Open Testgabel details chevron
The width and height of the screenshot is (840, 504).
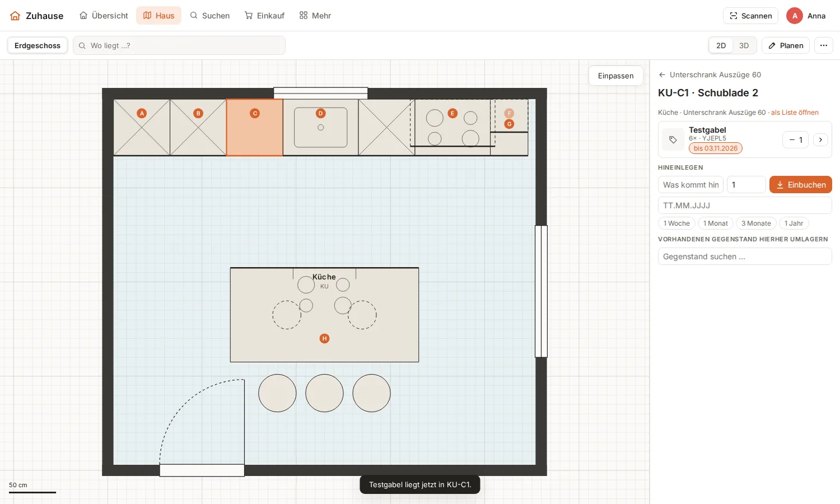click(x=820, y=139)
